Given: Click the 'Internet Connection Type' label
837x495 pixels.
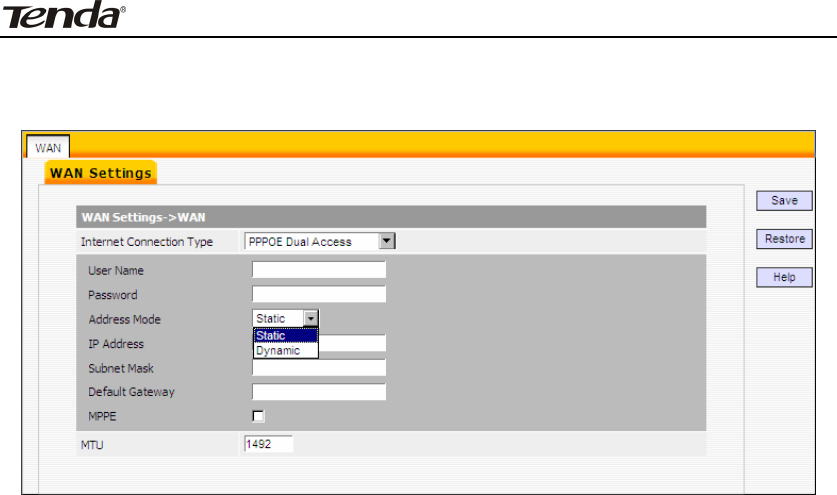Looking at the screenshot, I should click(x=147, y=242).
